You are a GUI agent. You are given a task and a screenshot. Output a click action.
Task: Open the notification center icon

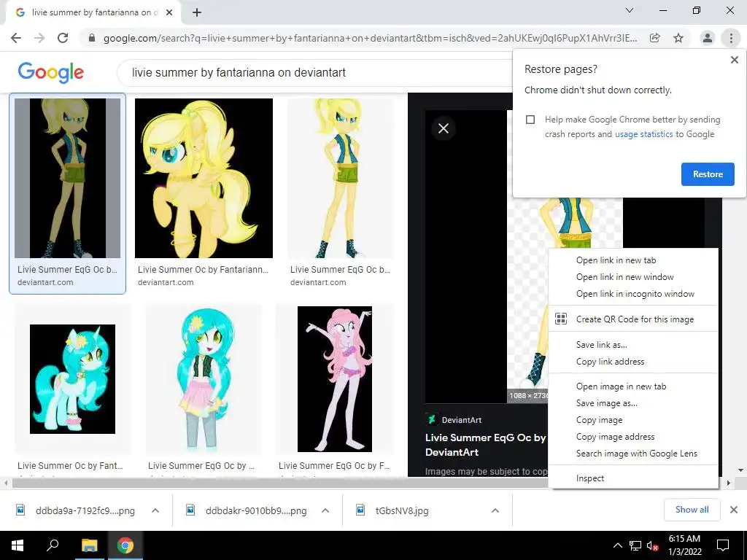tap(723, 545)
